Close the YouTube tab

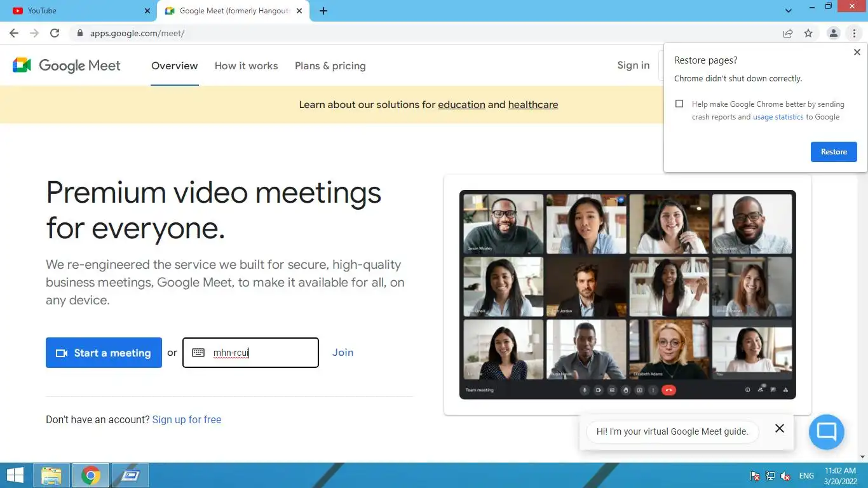coord(147,11)
